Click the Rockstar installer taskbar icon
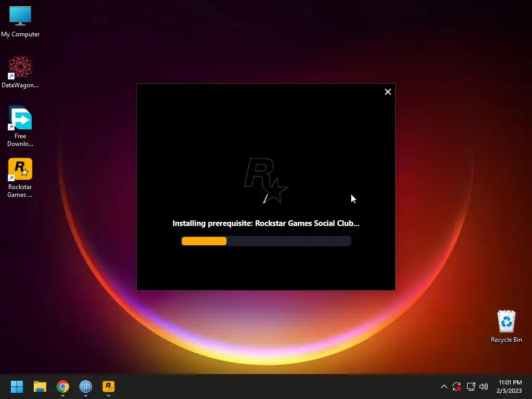The width and height of the screenshot is (532, 399). tap(109, 387)
